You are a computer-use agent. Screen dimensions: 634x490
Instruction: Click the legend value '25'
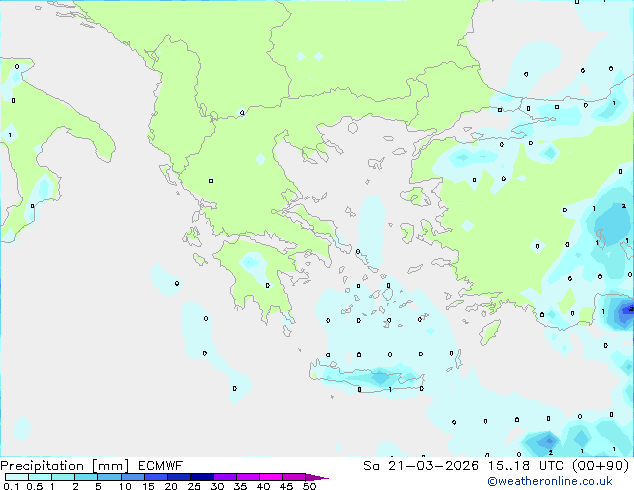click(194, 486)
